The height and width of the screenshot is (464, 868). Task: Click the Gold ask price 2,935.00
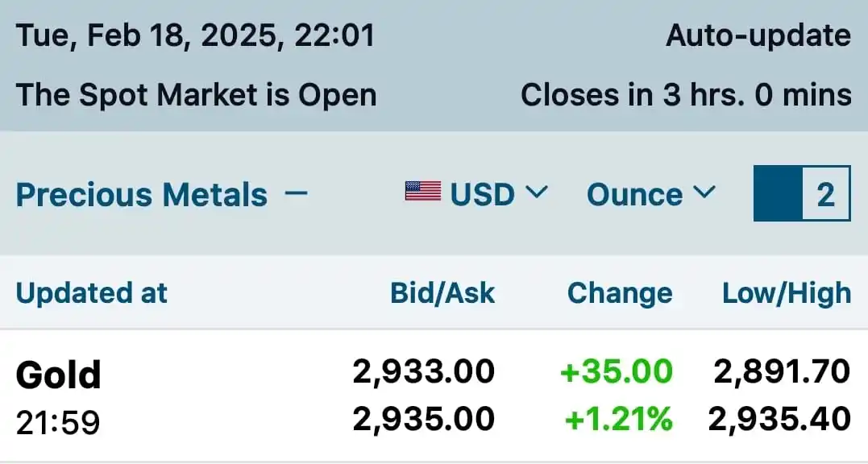[x=424, y=419]
